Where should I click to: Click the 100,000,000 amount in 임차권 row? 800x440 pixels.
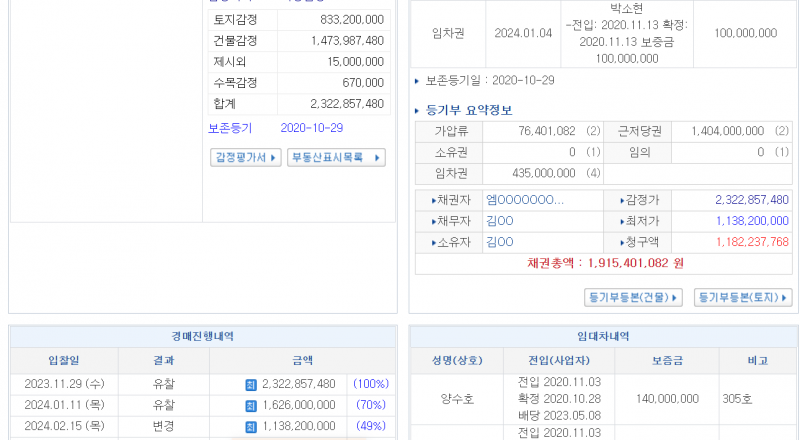click(x=745, y=34)
